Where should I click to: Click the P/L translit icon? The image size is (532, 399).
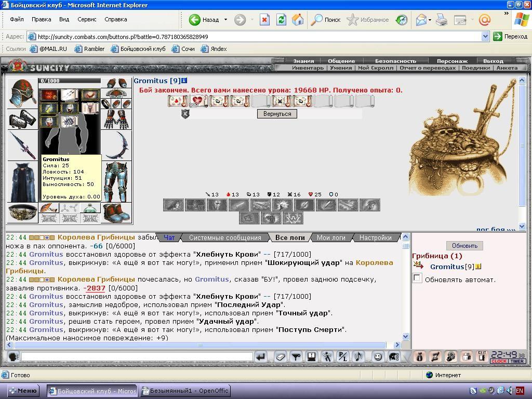pos(343,357)
